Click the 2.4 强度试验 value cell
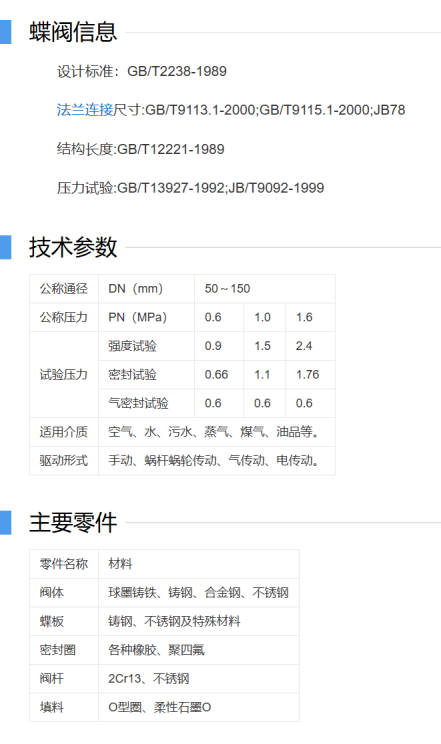Viewport: 441px width, 744px height. [x=310, y=346]
